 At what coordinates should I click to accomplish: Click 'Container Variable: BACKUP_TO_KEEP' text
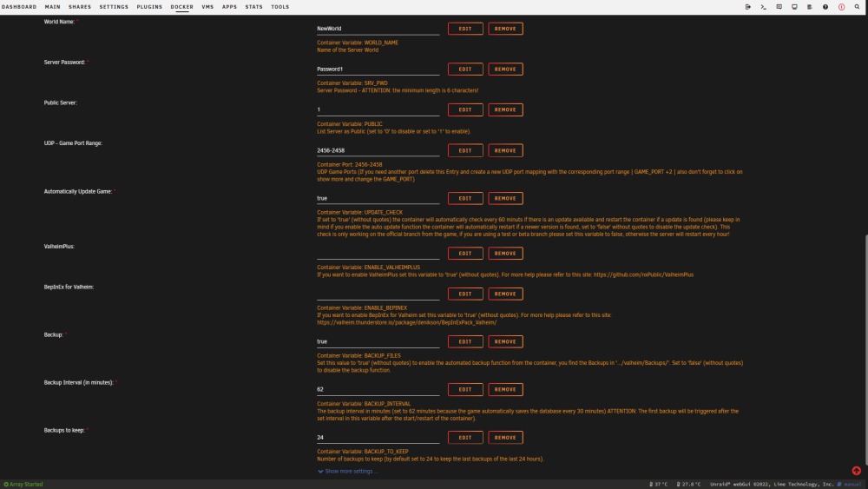click(363, 452)
